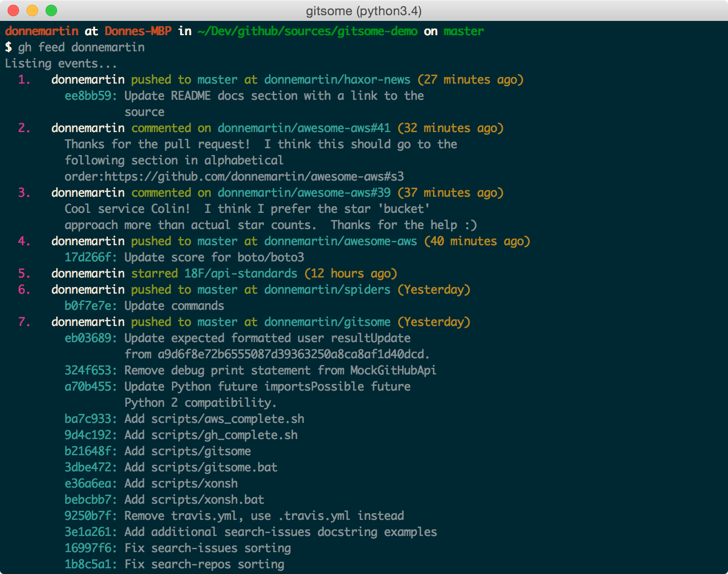Click repo name 'donnemartin/haxor-news'
728x574 pixels.
pyautogui.click(x=337, y=80)
